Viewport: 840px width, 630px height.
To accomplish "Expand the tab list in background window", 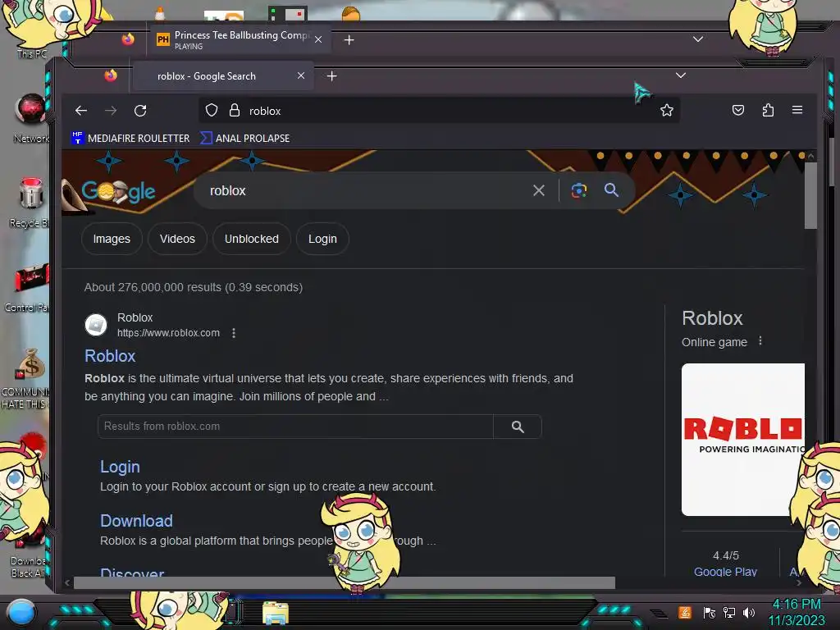I will tap(697, 39).
